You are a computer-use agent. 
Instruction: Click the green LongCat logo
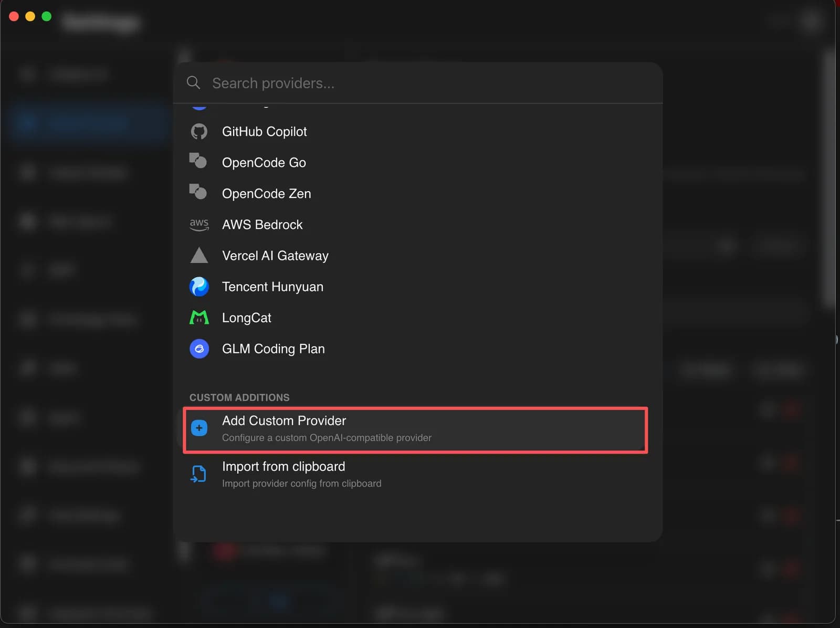click(199, 317)
